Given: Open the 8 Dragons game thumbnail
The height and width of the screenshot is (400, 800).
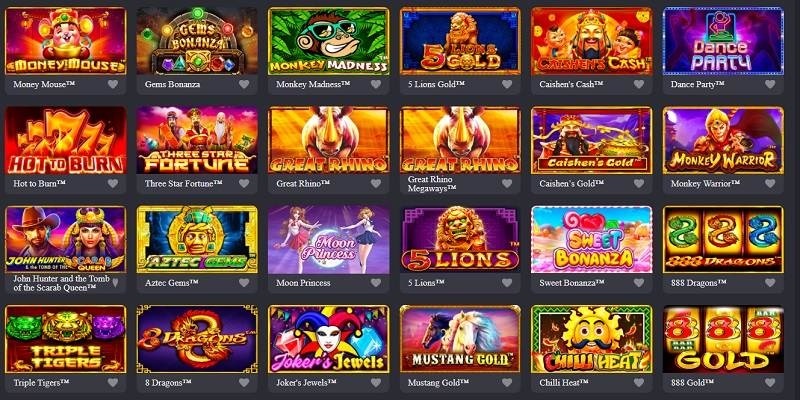Looking at the screenshot, I should (197, 339).
